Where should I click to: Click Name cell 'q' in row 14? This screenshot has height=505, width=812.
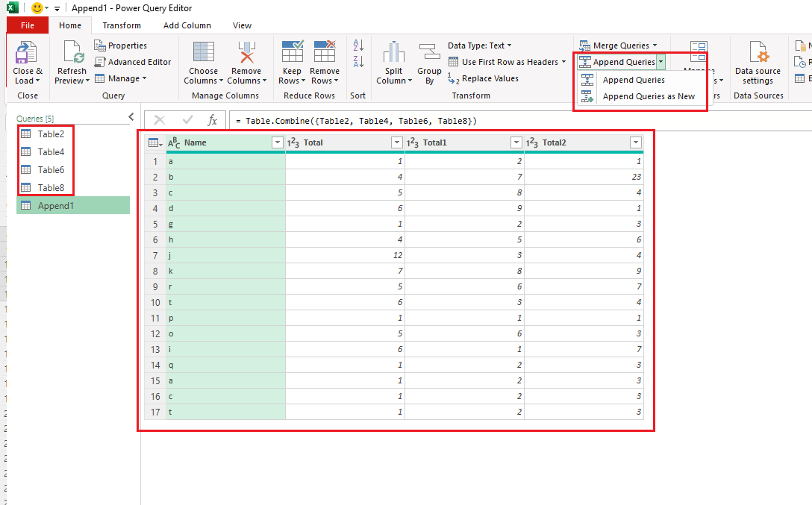click(x=225, y=365)
